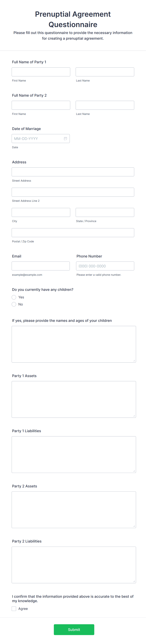Click the First Name field for Party 1
This screenshot has height=644, width=146.
(x=41, y=72)
